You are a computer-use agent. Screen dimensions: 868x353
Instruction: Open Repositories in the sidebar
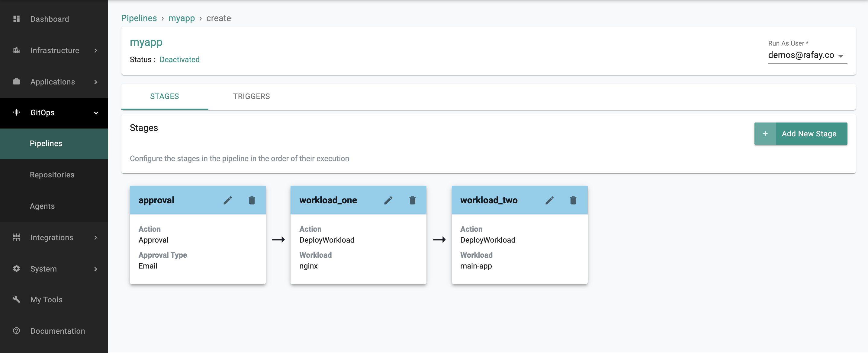point(54,175)
